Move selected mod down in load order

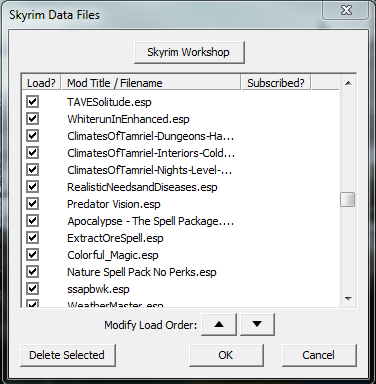click(257, 324)
